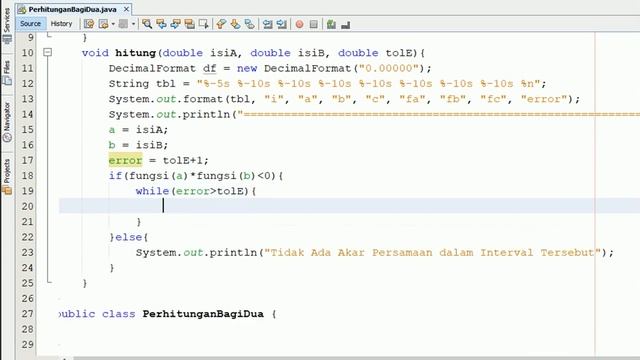640x360 pixels.
Task: Click the Services panel icon
Action: tap(7, 40)
